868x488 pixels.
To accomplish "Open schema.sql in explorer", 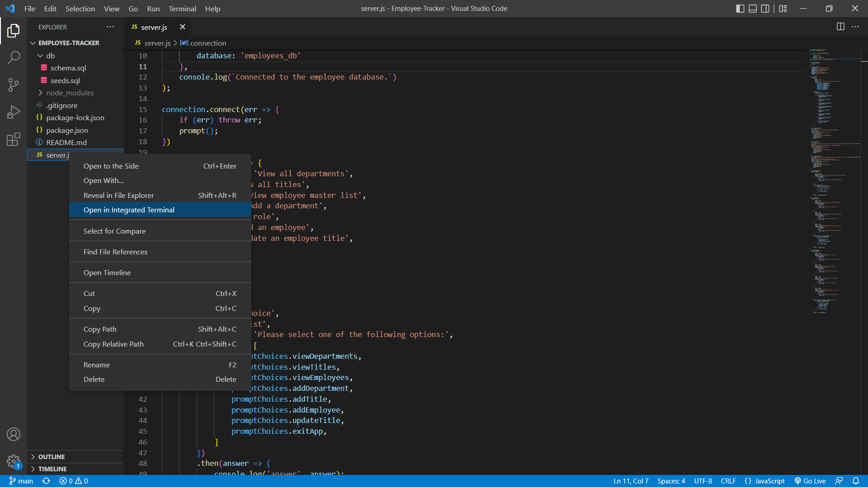I will click(x=75, y=68).
